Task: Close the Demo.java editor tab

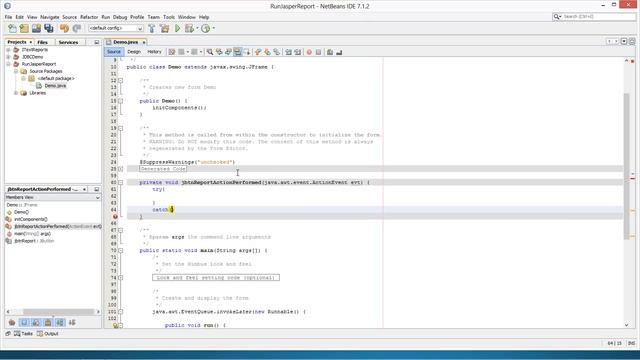Action: [144, 42]
